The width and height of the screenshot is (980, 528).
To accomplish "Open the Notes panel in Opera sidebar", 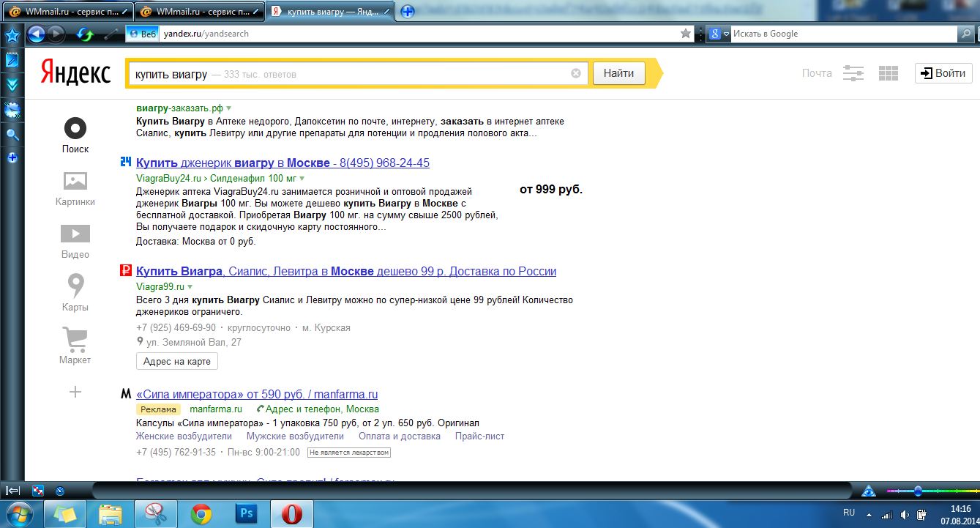I will [12, 60].
